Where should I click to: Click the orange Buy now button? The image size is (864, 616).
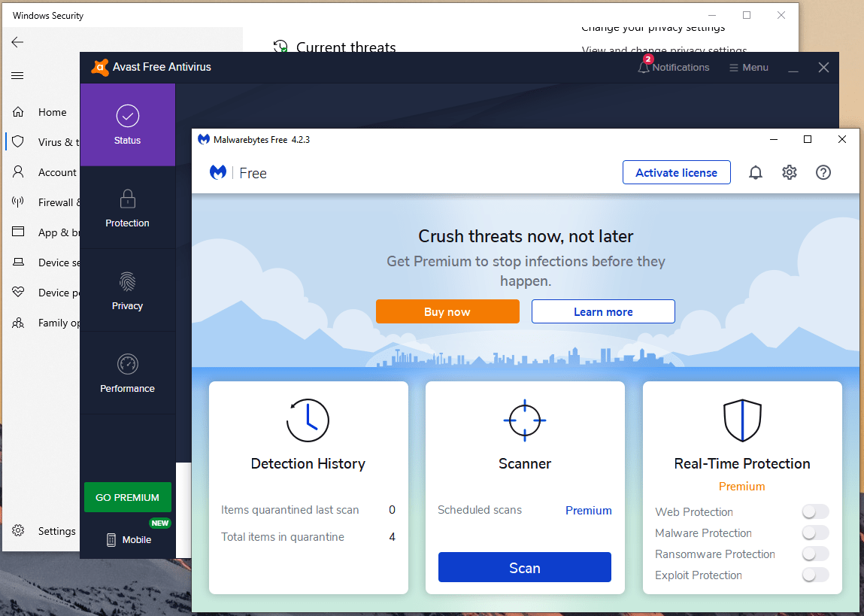coord(447,311)
